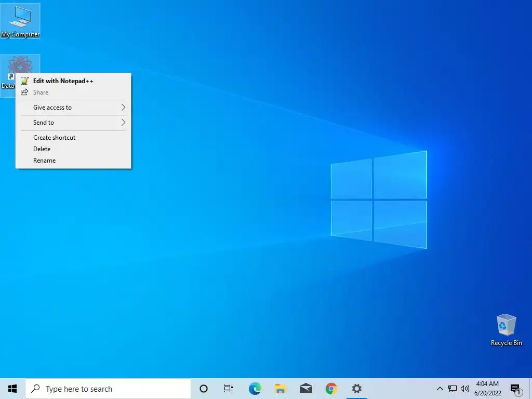Expand the Give access to submenu
Viewport: 532px width, 399px height.
click(x=73, y=108)
